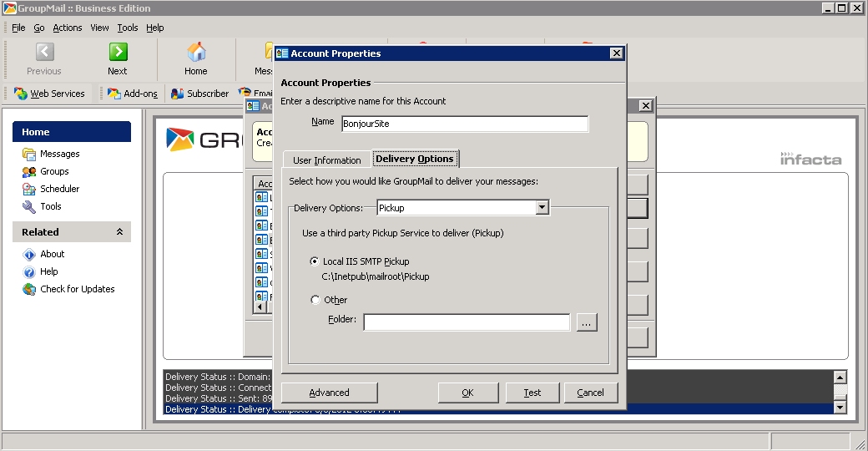Click the Subscriber toolbar icon
This screenshot has width=868, height=451.
pos(200,94)
